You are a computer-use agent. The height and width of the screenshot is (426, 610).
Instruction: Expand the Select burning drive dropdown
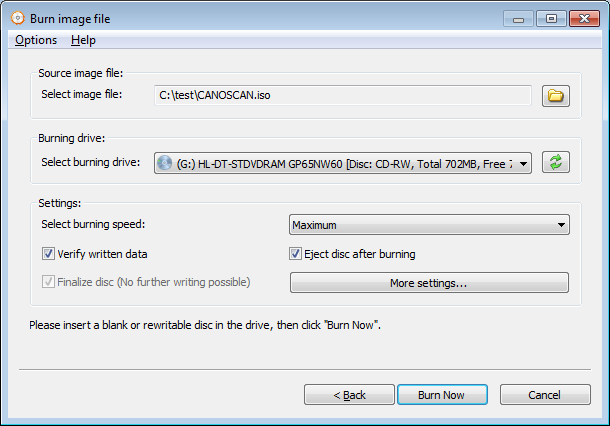tap(525, 163)
